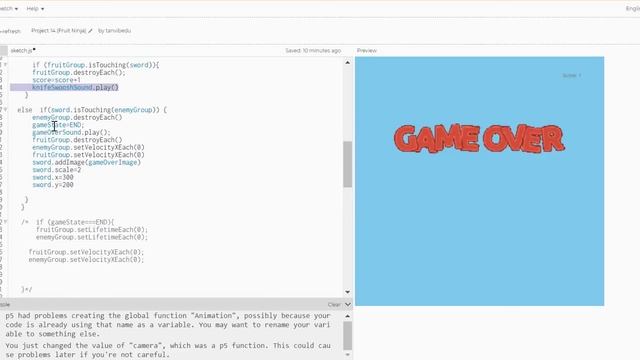Click the console scrollbar up arrow
The width and height of the screenshot is (640, 360).
coord(347,316)
